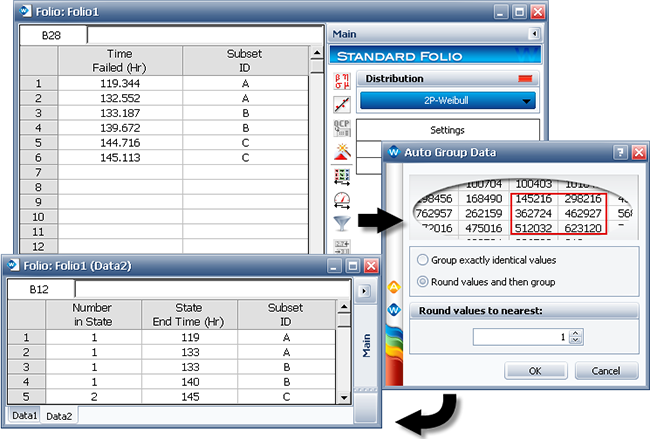The image size is (650, 439).
Task: Click the magic wand icon above the red mountain
Action: 342,152
